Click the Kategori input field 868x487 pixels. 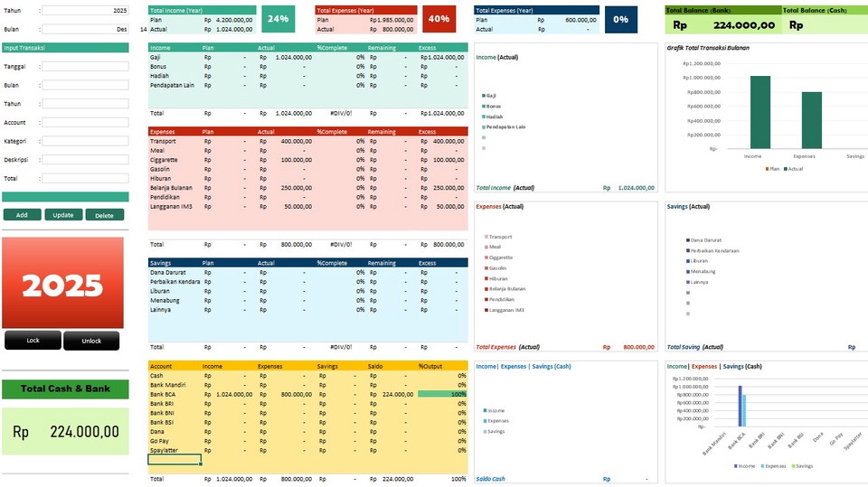pos(85,141)
